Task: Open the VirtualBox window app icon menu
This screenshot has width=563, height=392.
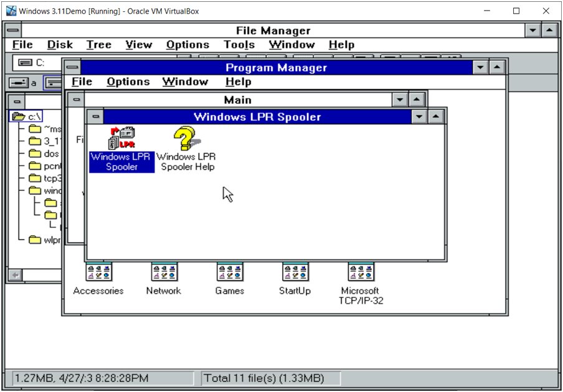Action: tap(11, 11)
